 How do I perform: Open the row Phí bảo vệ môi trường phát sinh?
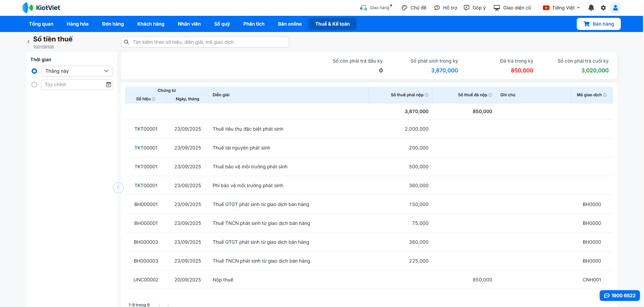coord(369,185)
